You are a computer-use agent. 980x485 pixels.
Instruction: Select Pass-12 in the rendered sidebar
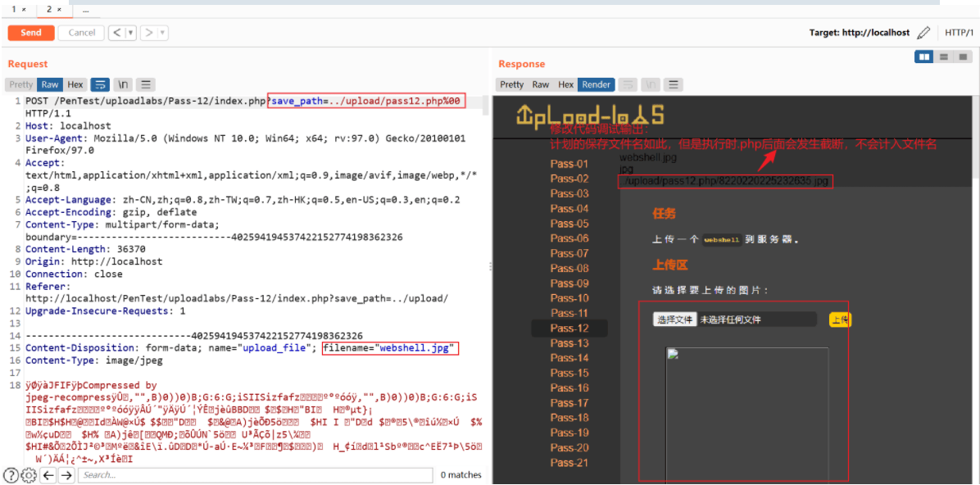[569, 329]
